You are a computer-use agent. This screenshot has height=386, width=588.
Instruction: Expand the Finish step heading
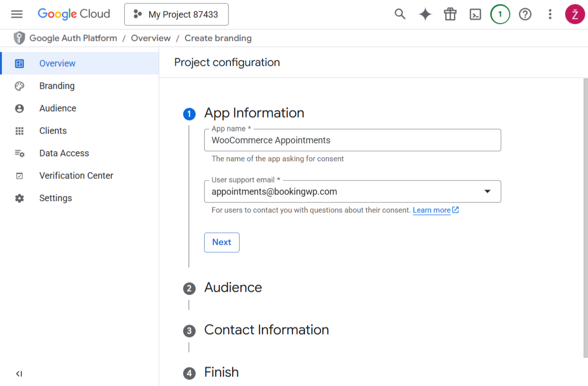221,372
